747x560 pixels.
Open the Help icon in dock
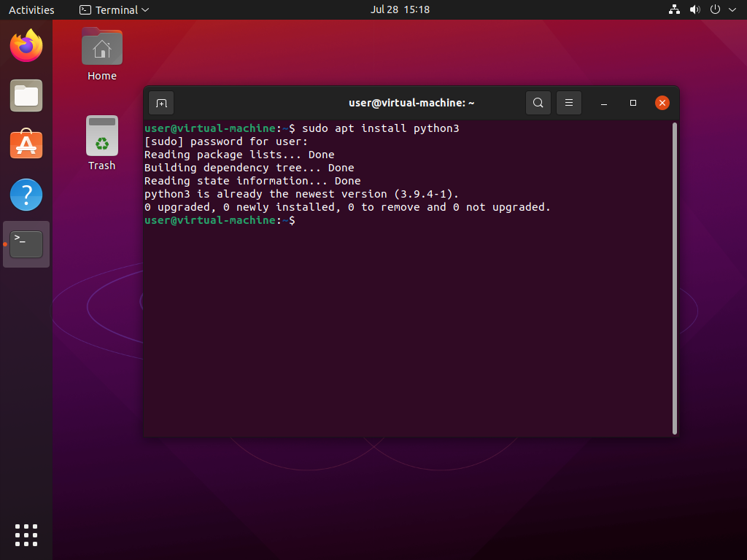26,195
